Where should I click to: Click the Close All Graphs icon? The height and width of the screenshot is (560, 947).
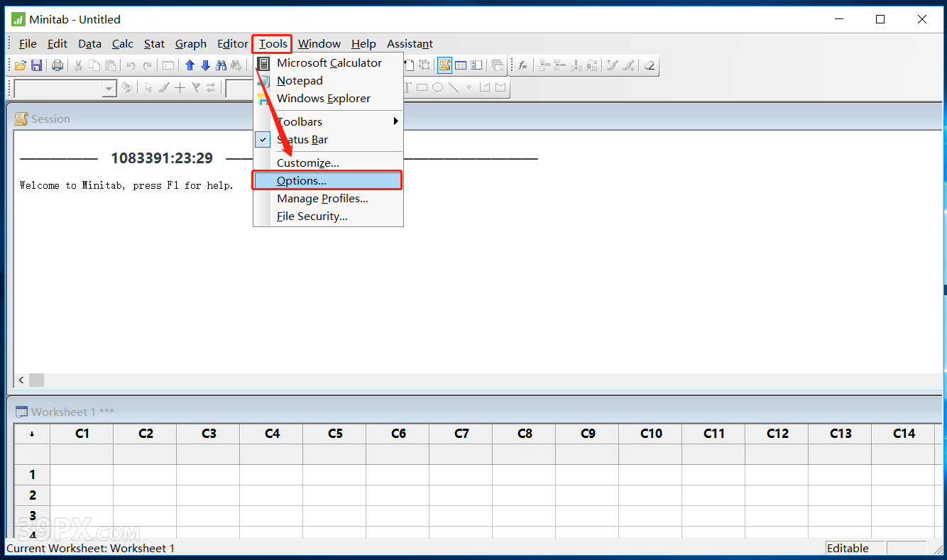click(x=498, y=65)
